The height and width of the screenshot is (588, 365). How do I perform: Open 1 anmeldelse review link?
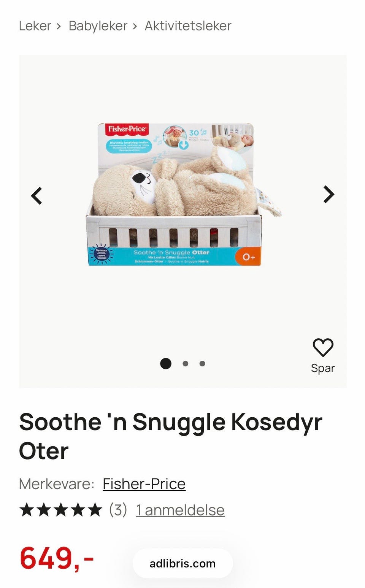[180, 510]
